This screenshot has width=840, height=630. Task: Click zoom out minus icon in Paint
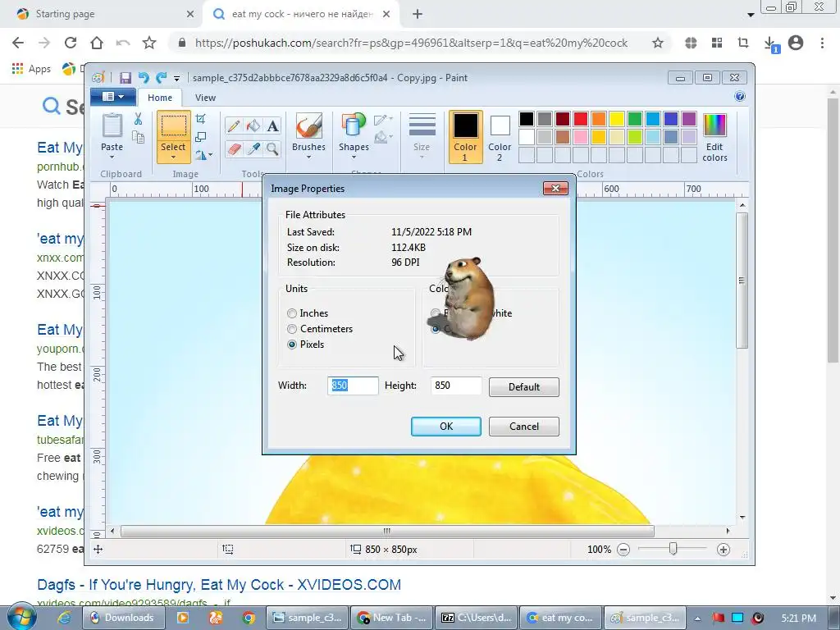point(623,550)
